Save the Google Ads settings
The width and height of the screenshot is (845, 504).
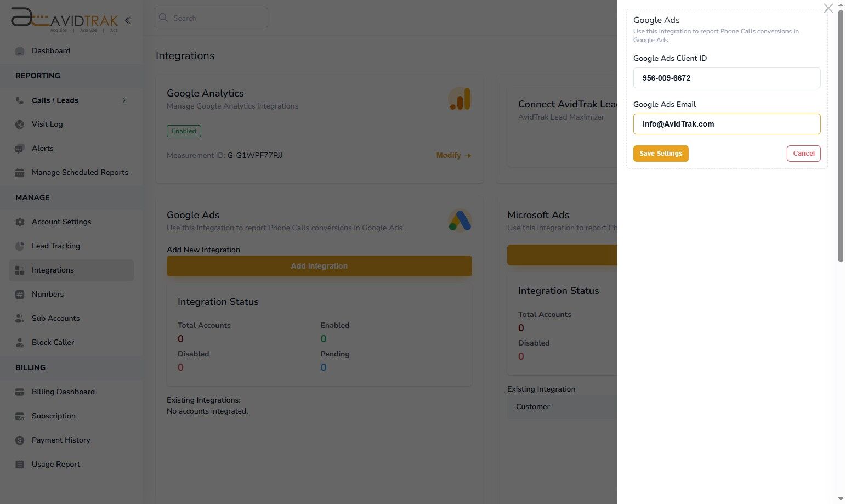coord(661,154)
